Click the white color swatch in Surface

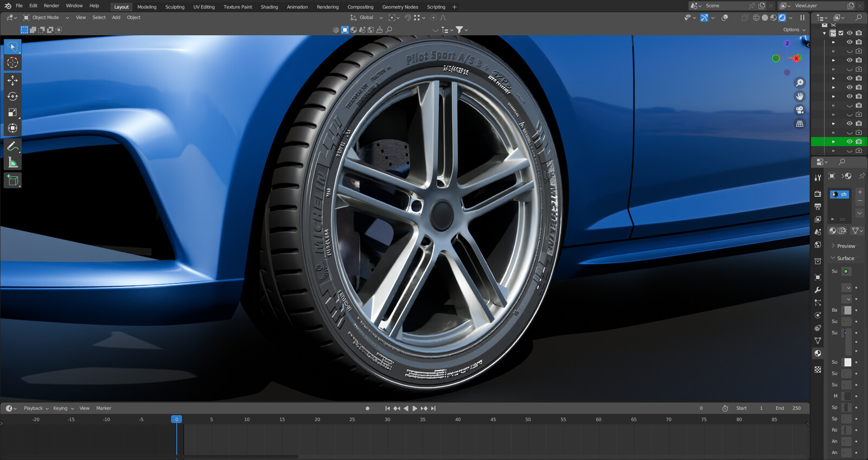(847, 362)
